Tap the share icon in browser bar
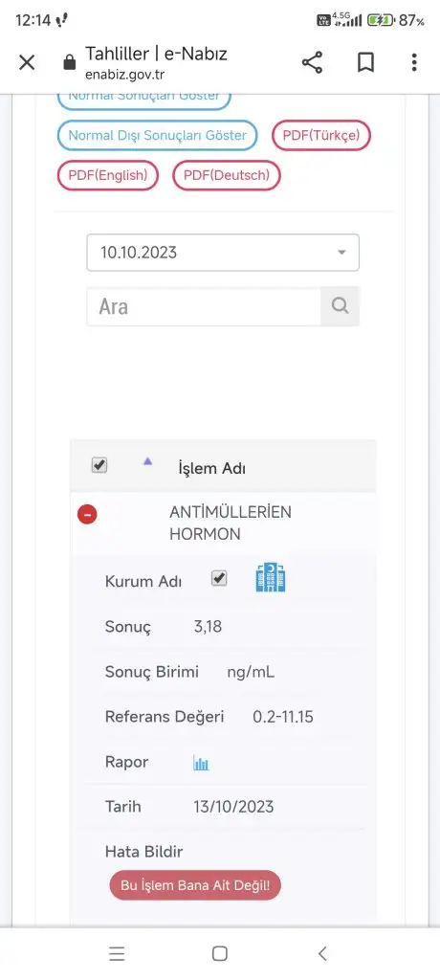Viewport: 440px width, 980px height. (312, 62)
